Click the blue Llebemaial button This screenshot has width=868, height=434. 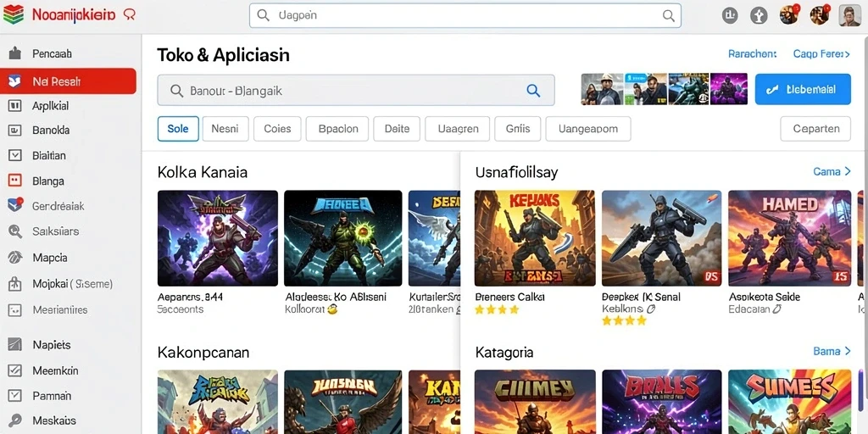803,89
